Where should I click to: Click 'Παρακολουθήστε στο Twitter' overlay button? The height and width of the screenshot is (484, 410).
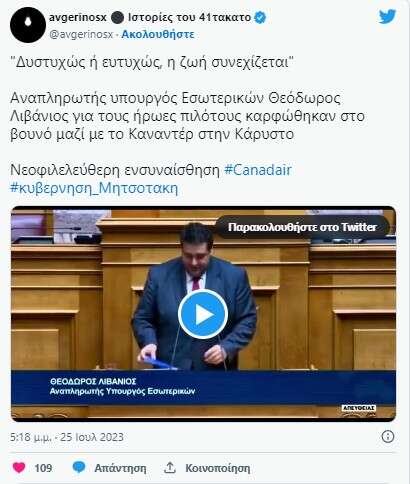point(302,227)
